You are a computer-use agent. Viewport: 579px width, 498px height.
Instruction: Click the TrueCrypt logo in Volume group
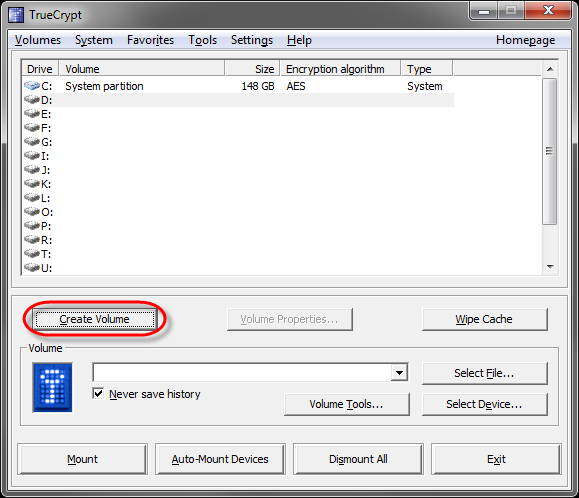pyautogui.click(x=52, y=387)
